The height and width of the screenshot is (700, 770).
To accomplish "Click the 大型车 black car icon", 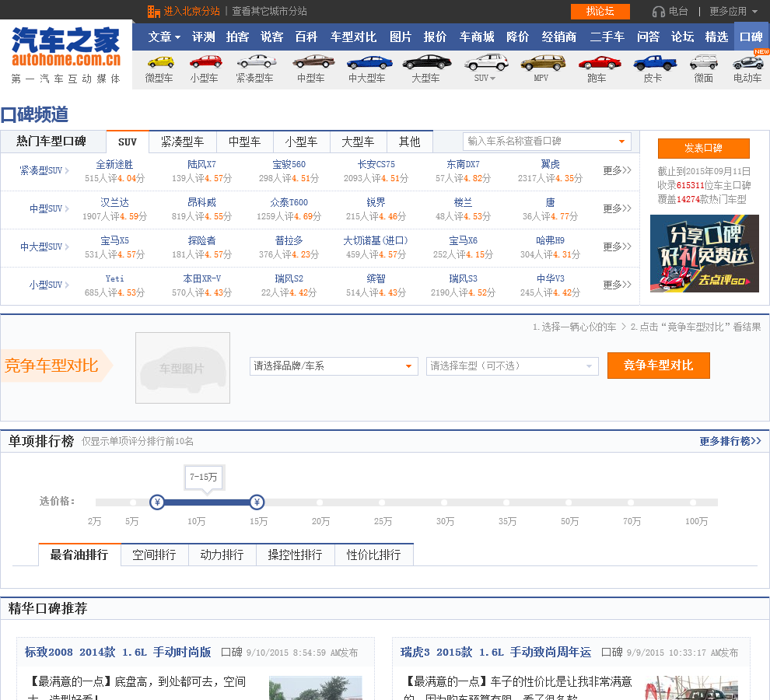I will (x=427, y=62).
